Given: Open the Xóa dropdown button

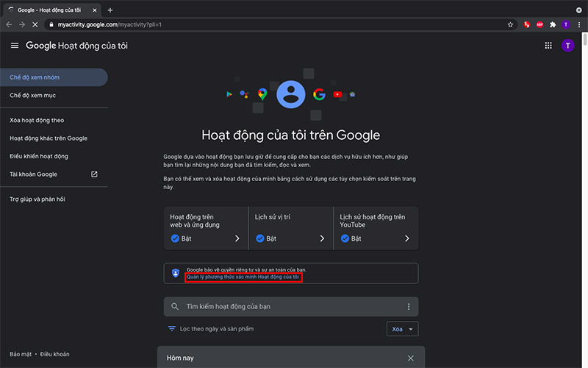Looking at the screenshot, I should tap(402, 329).
